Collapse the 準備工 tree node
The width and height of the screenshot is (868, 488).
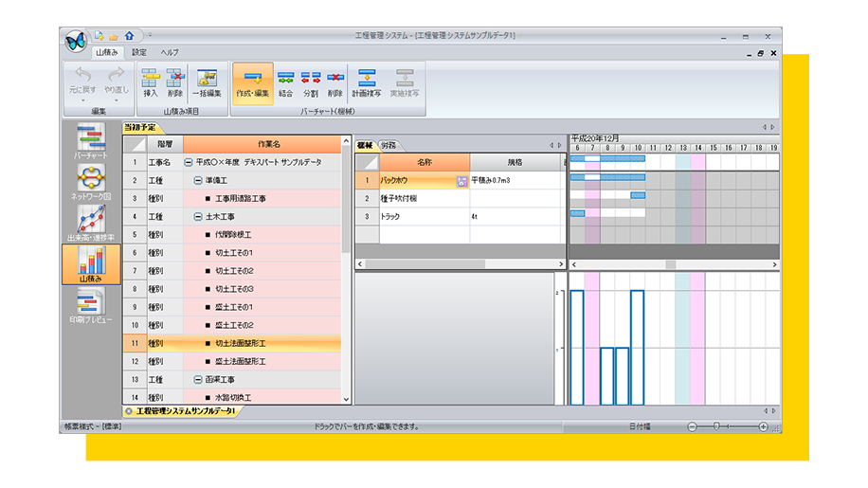point(198,180)
